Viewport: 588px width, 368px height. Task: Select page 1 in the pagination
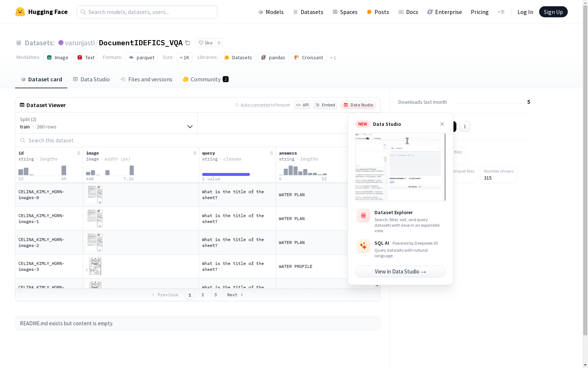coord(190,295)
